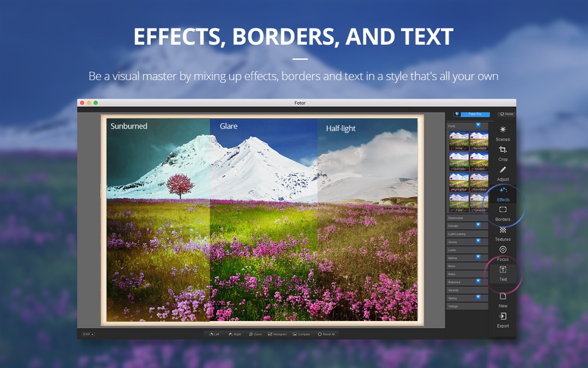Go to Home screen
This screenshot has width=588, height=368.
[x=507, y=114]
